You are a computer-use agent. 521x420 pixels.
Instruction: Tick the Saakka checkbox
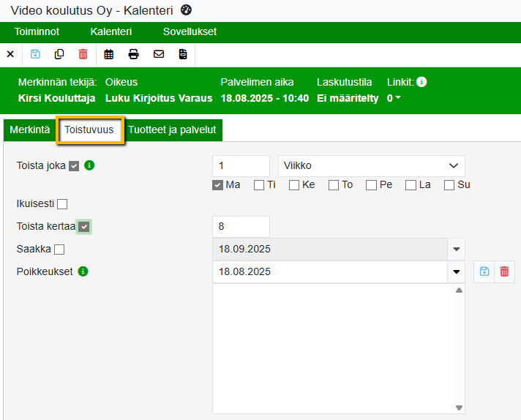tap(59, 250)
